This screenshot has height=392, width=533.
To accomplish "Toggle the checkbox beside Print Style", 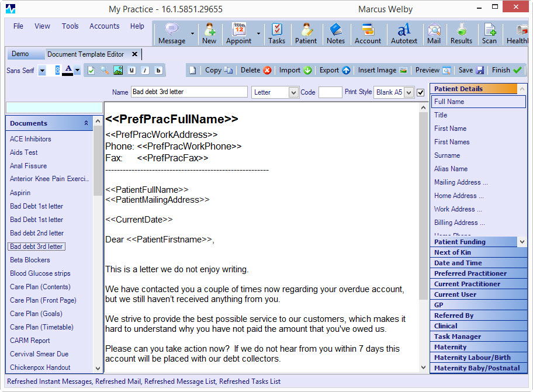I will point(420,92).
